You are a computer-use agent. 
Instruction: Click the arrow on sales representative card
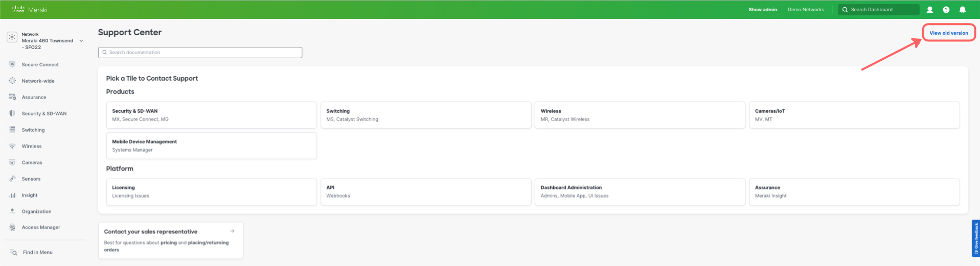(233, 231)
